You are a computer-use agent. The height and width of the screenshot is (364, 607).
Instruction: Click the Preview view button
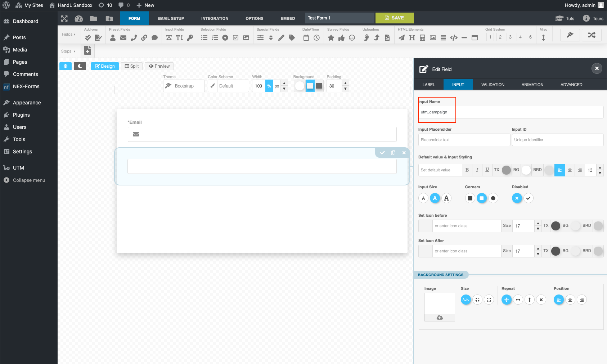point(159,66)
